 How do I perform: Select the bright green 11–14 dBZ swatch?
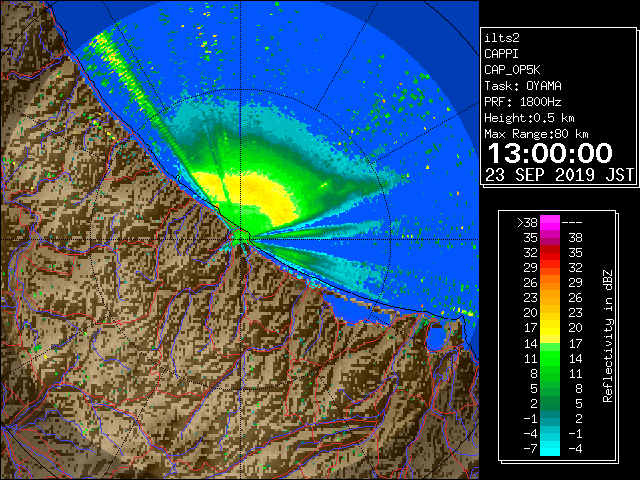(x=550, y=358)
